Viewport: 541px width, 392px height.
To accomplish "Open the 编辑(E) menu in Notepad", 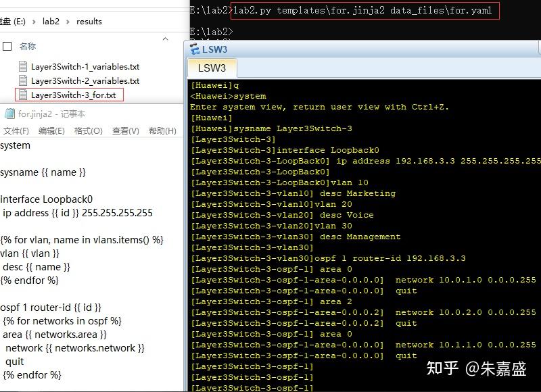I will pos(51,131).
